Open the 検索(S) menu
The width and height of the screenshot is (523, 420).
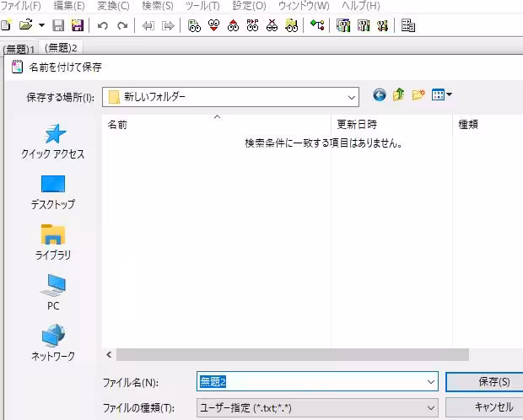coord(157,6)
